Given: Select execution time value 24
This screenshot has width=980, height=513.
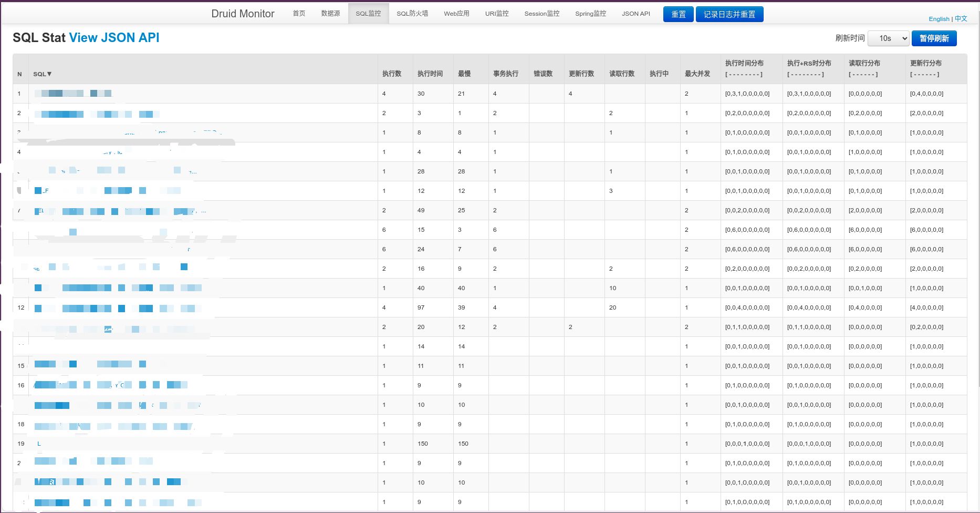Looking at the screenshot, I should [421, 249].
